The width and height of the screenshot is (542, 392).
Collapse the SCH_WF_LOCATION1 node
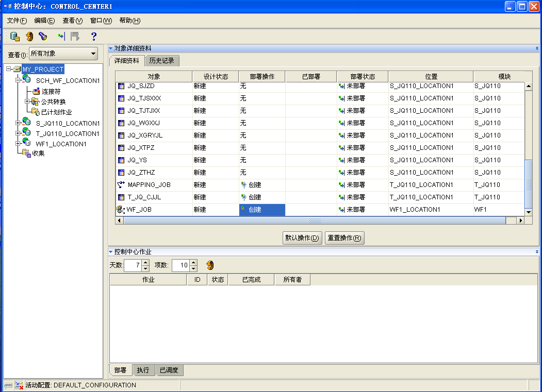coord(18,80)
